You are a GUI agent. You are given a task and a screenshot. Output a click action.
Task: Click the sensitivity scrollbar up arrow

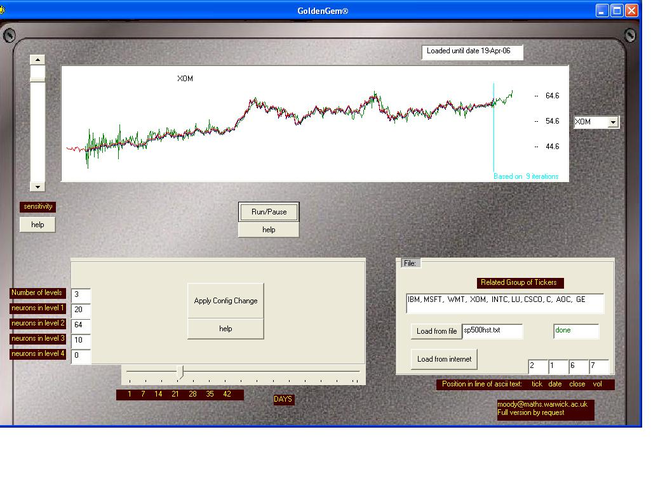pyautogui.click(x=37, y=60)
